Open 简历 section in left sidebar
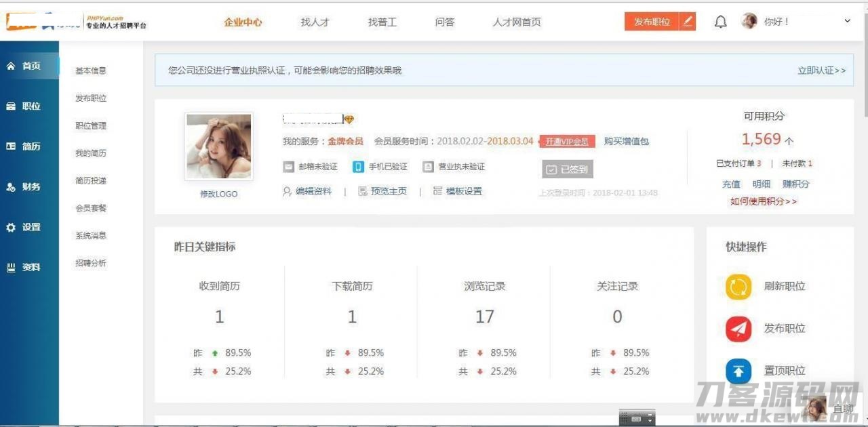This screenshot has width=868, height=427. tap(24, 146)
